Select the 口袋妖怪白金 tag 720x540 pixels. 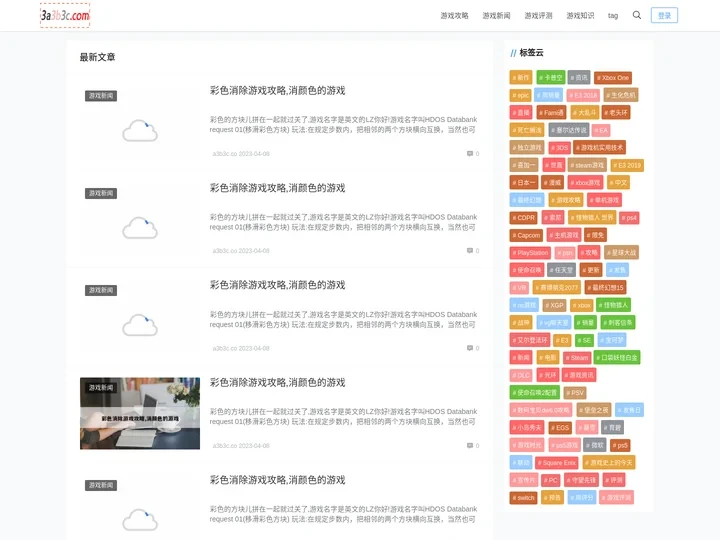(x=616, y=358)
